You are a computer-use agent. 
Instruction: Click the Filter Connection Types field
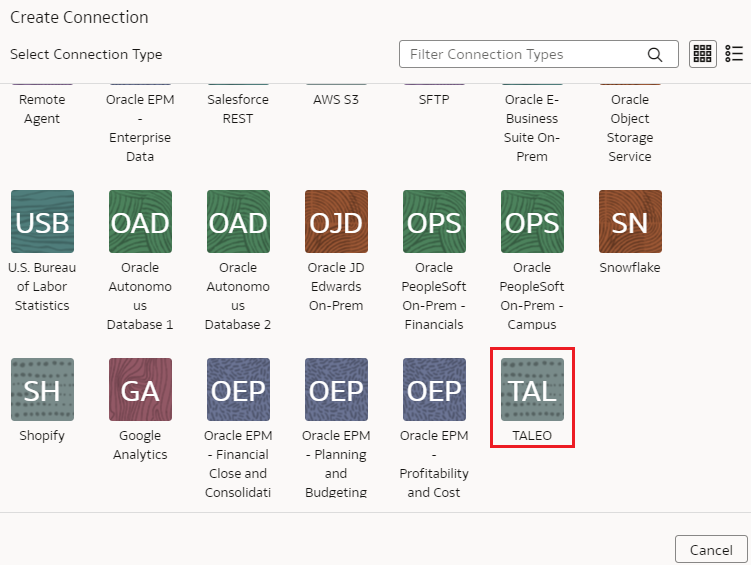tap(538, 54)
